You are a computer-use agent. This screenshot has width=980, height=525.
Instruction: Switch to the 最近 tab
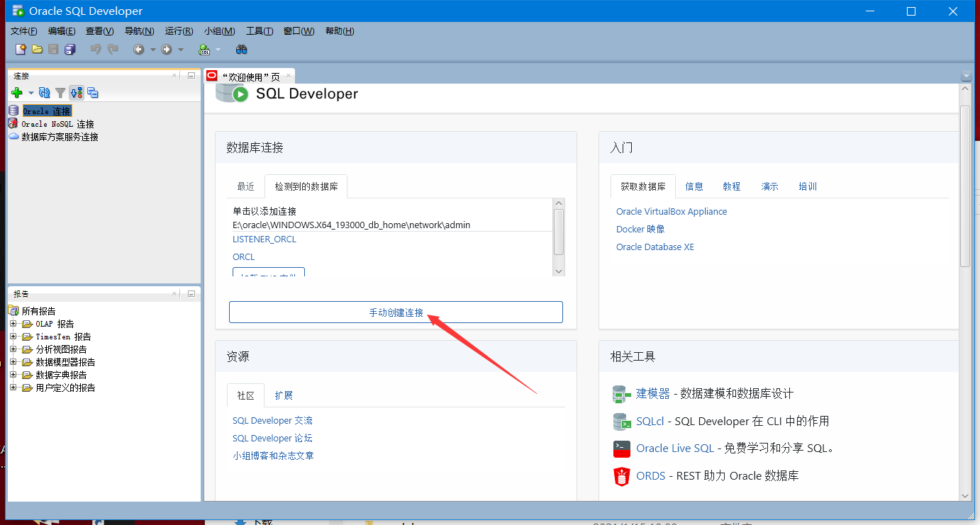245,186
